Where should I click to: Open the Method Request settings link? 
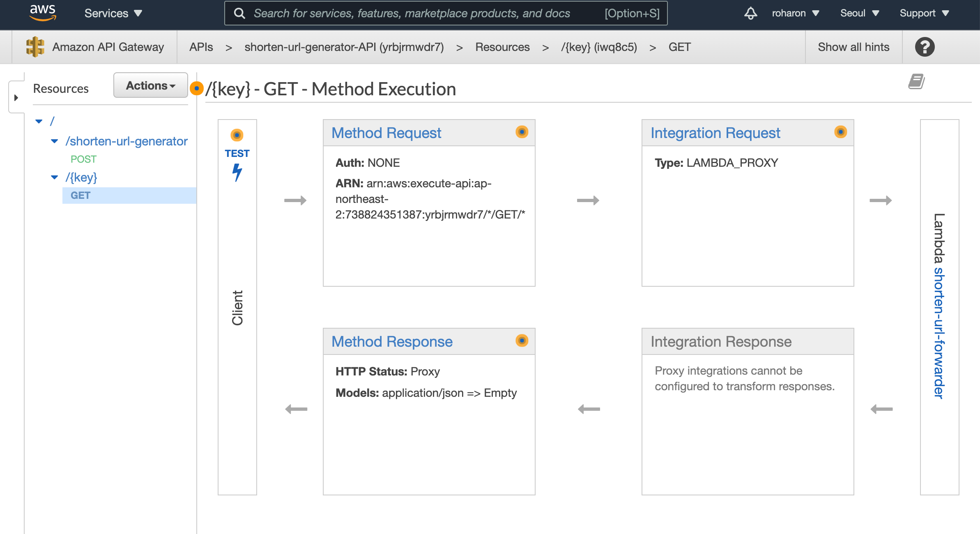point(386,133)
